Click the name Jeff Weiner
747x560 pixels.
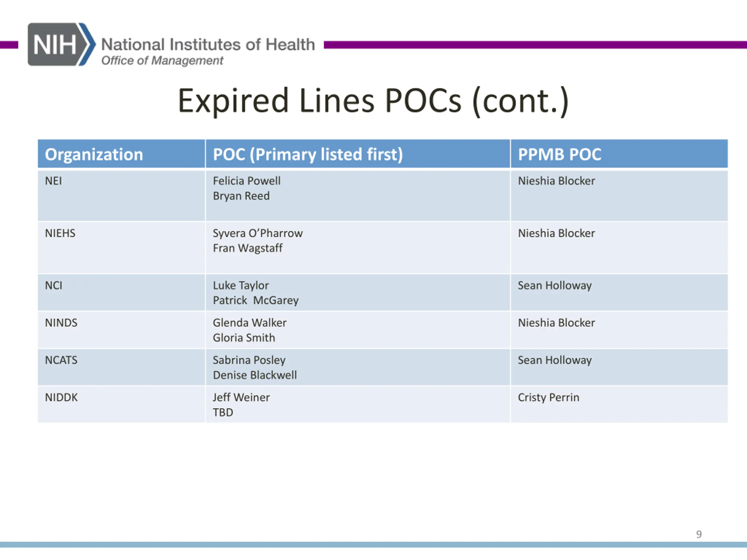(241, 397)
